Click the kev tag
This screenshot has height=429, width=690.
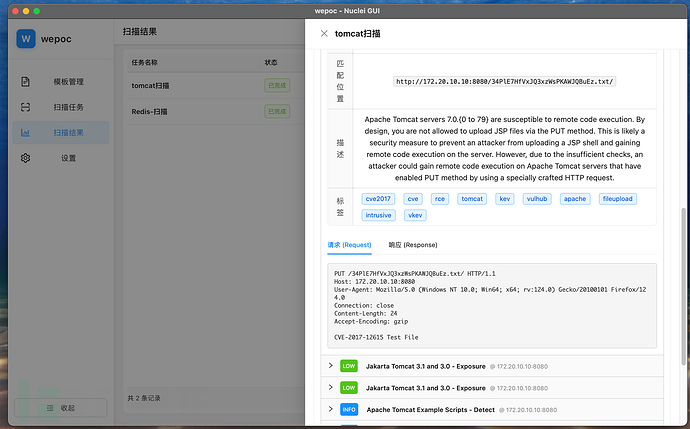pos(504,199)
